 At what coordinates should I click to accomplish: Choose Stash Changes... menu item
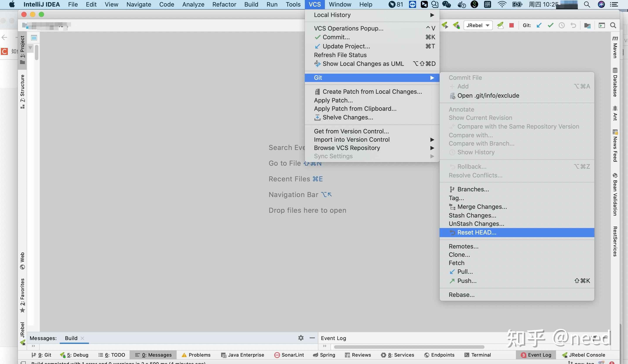pos(472,215)
